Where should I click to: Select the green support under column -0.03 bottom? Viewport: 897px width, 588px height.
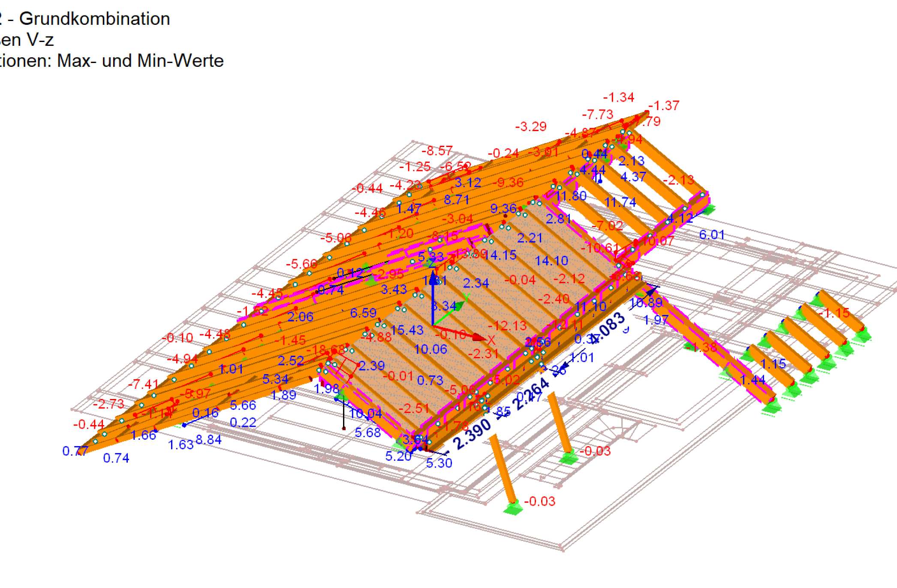512,508
